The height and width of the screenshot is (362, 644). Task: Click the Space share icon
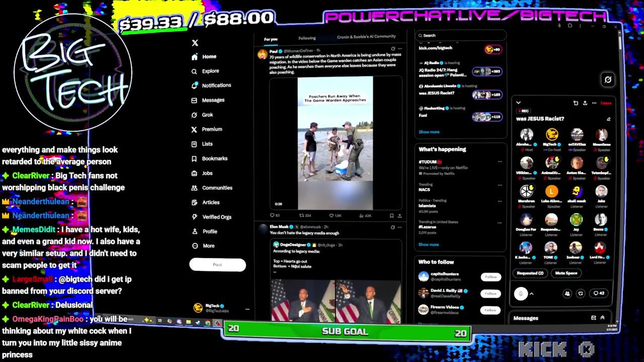pyautogui.click(x=585, y=103)
